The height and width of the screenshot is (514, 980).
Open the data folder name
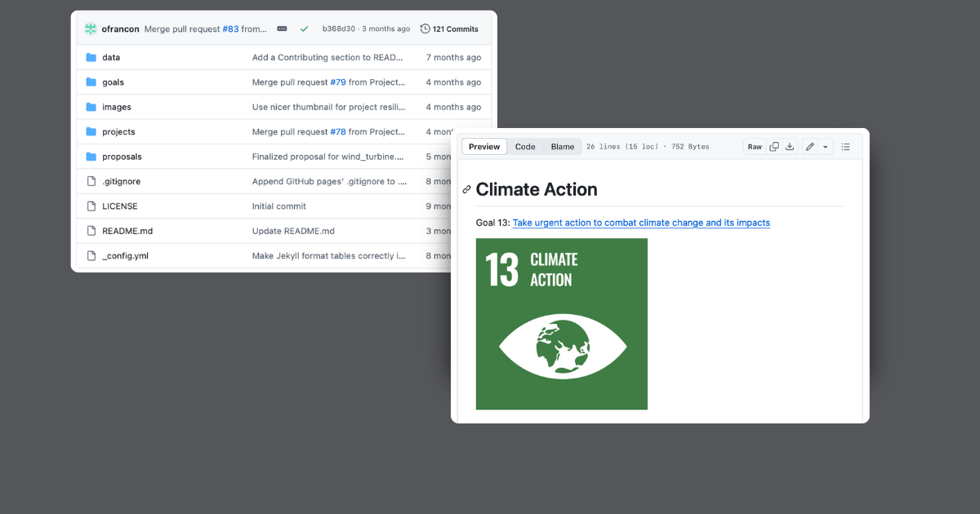[111, 58]
